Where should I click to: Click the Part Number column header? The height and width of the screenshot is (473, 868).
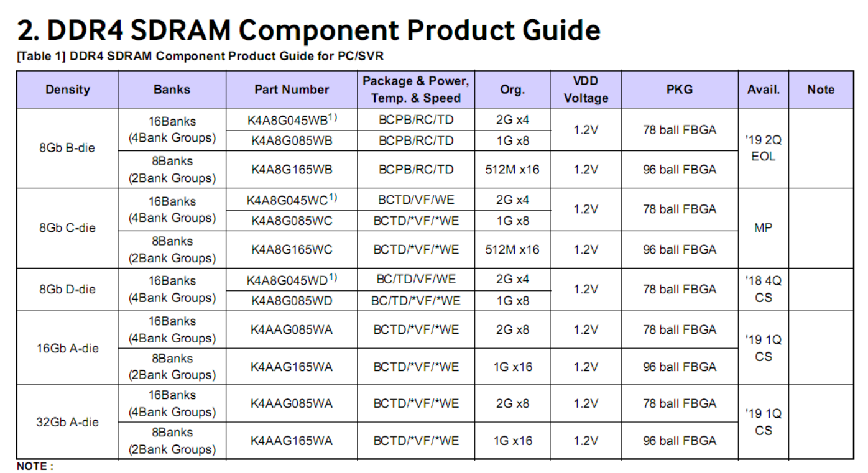pyautogui.click(x=292, y=90)
